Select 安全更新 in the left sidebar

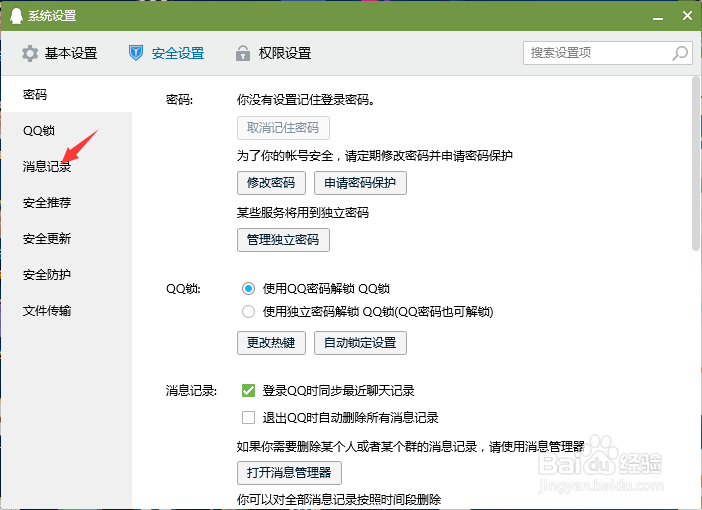pos(67,239)
